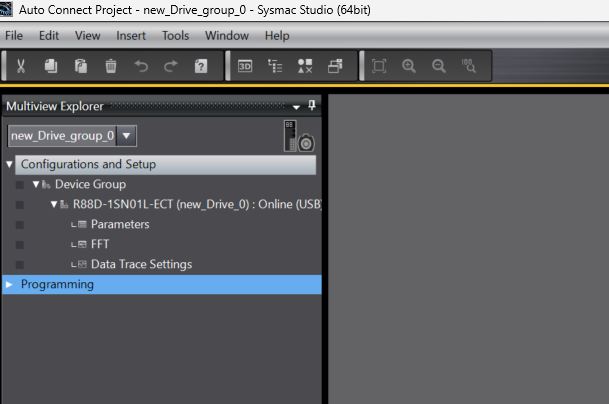Click the Zoom In magnifier icon

(409, 66)
